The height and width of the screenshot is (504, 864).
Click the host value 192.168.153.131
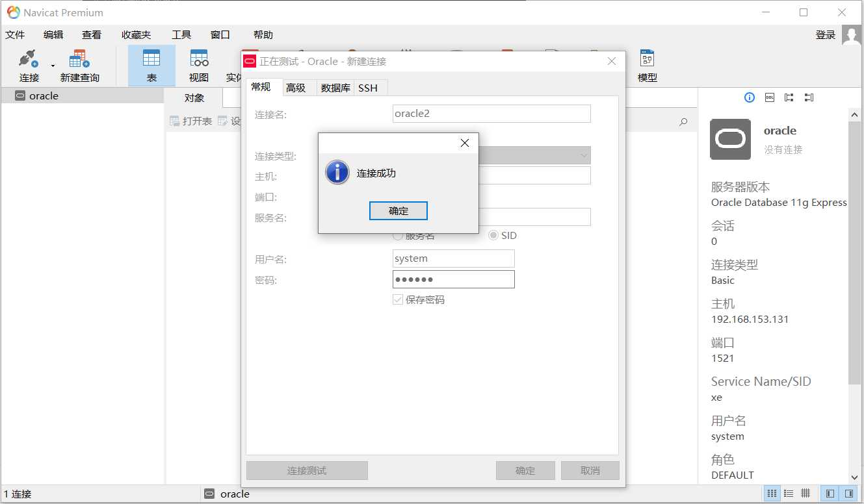(x=750, y=320)
